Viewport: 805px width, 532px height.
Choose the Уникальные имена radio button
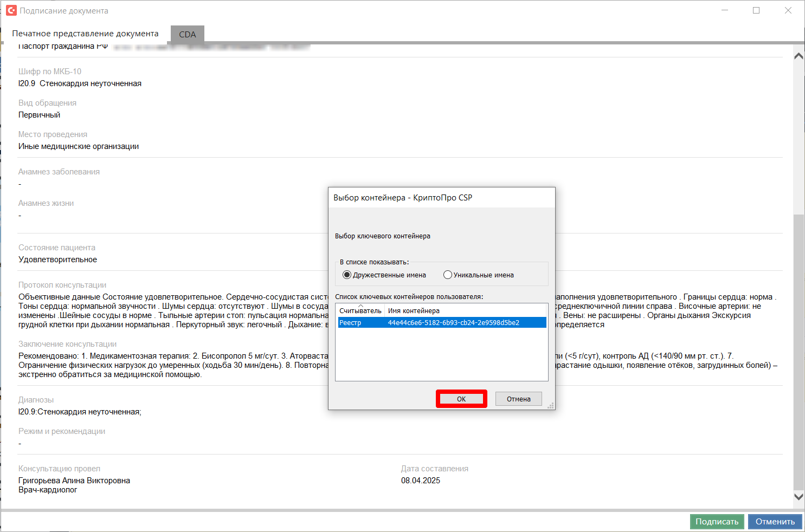448,275
